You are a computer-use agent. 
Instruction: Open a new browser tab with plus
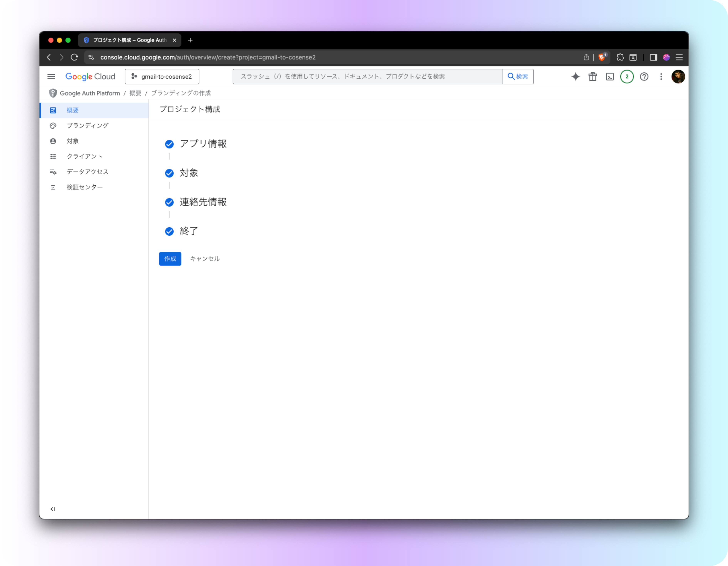[x=190, y=40]
